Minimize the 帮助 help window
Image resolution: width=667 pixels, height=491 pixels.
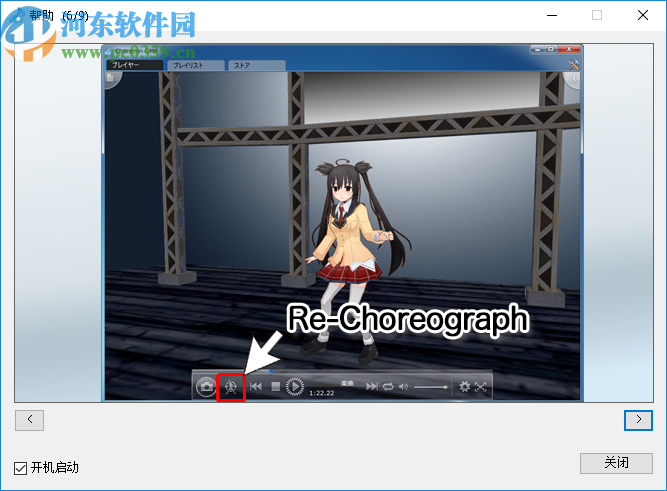[552, 15]
